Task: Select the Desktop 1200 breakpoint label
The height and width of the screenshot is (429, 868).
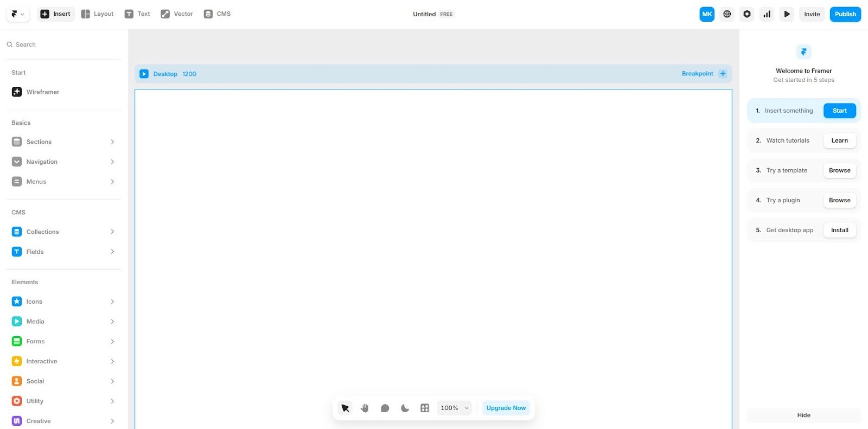Action: 175,74
